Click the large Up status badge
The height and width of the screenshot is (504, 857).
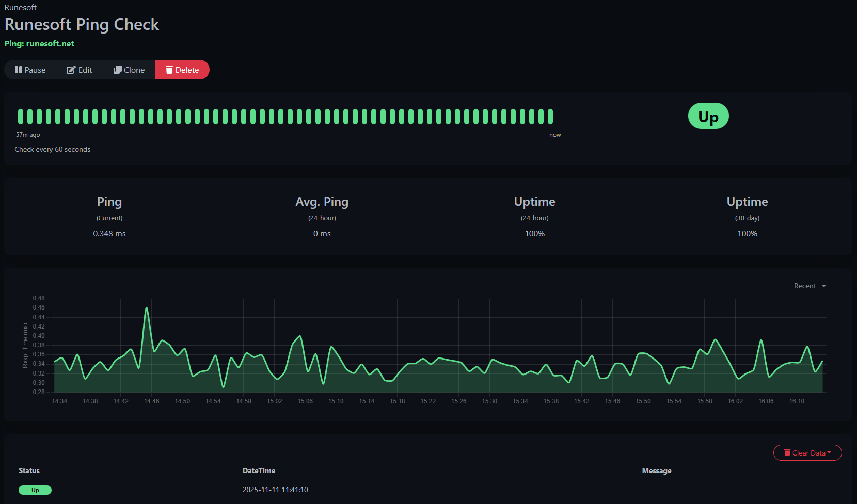tap(708, 116)
